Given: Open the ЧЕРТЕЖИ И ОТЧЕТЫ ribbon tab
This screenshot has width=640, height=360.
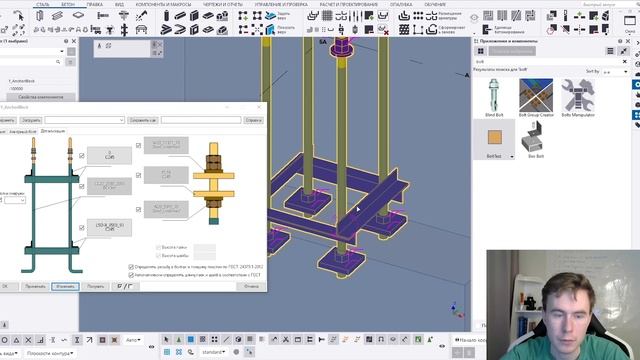Looking at the screenshot, I should click(223, 4).
